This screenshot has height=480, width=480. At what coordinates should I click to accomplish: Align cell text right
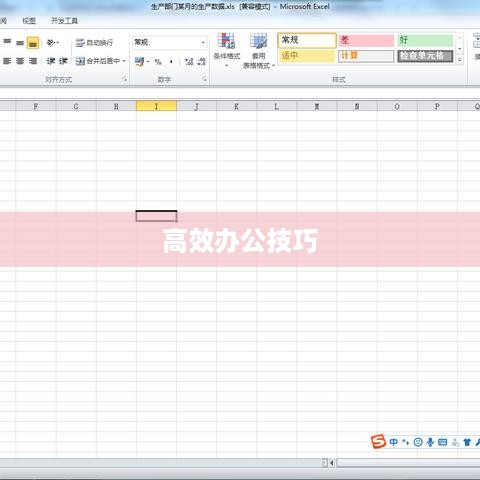[x=33, y=61]
